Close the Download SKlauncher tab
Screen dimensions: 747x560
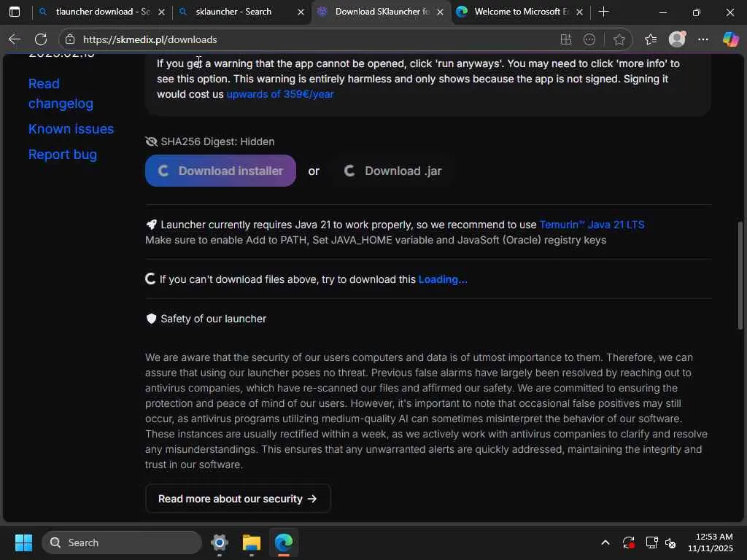pos(441,12)
